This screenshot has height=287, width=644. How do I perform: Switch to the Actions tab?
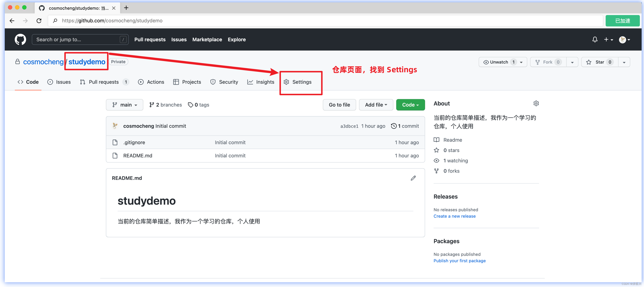click(x=151, y=82)
